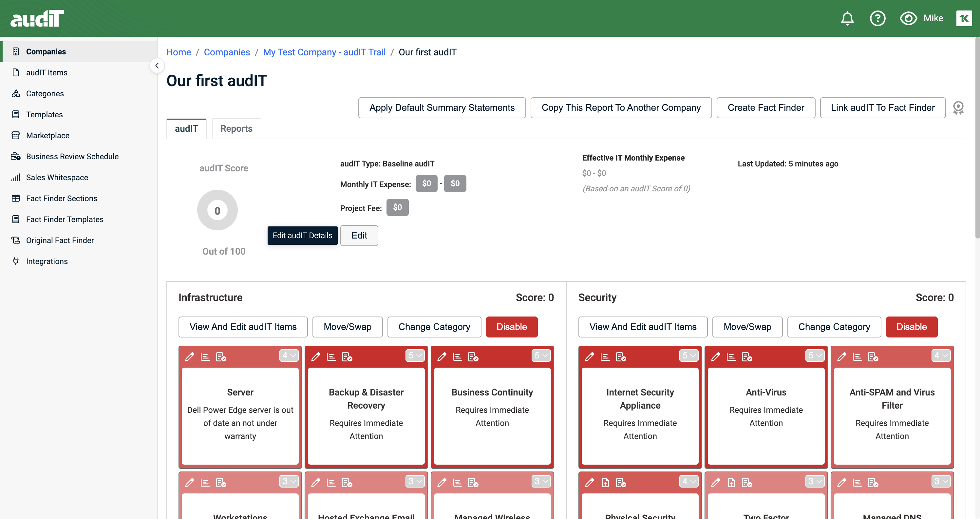
Task: Open the score dropdown on Server card
Action: click(x=289, y=356)
